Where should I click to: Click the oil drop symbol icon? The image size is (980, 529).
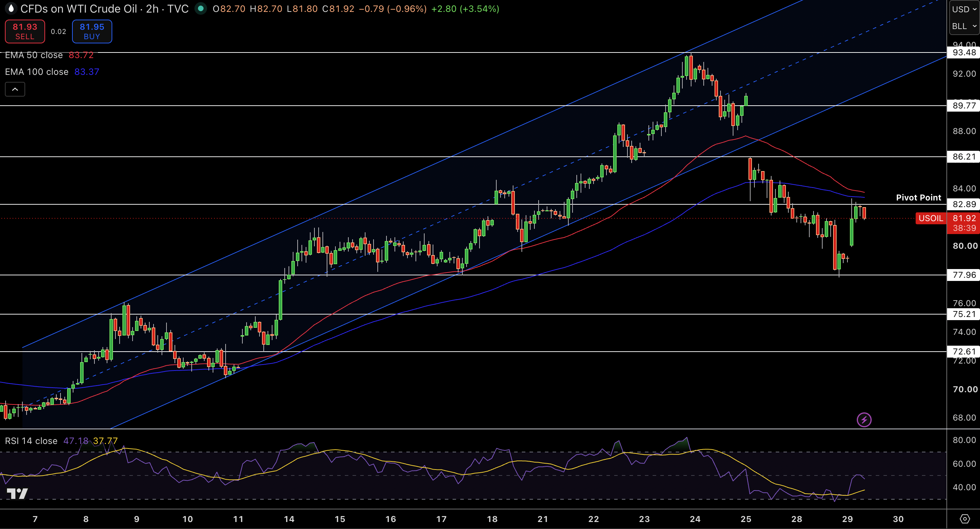10,8
